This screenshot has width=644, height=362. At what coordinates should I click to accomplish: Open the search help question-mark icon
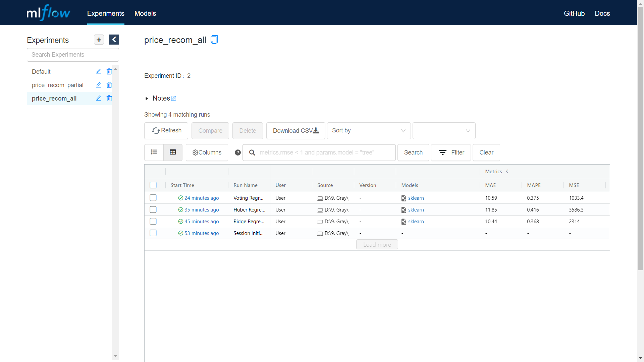(238, 153)
